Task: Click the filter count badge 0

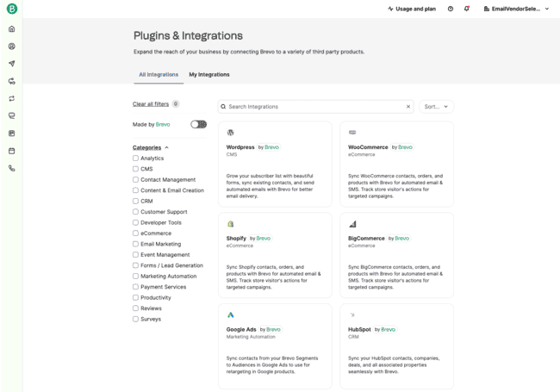Action: pyautogui.click(x=176, y=104)
